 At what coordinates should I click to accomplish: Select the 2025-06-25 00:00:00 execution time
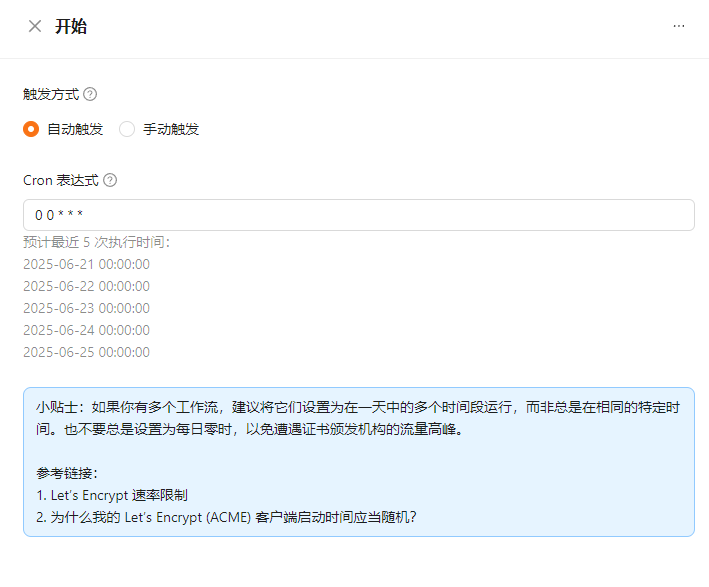86,352
